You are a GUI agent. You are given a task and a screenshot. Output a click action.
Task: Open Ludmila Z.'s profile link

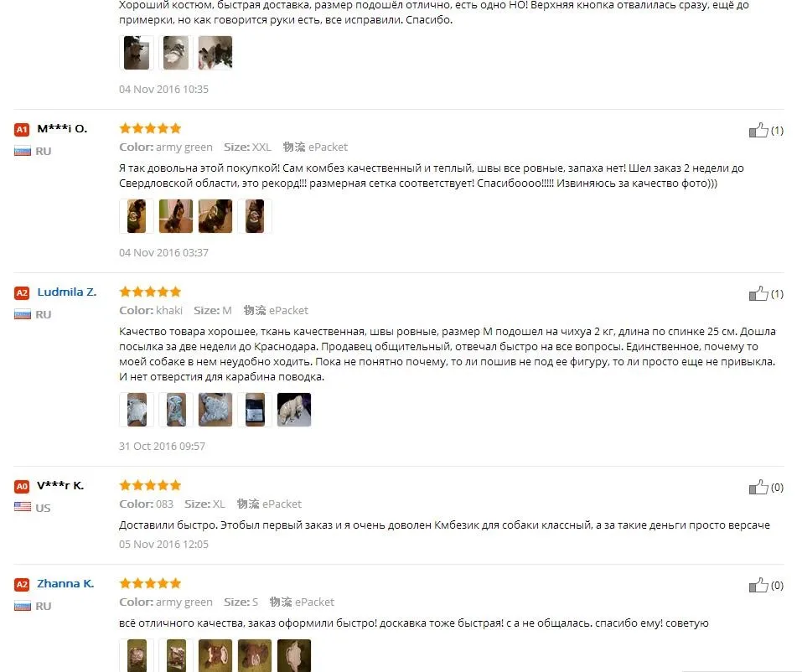[x=66, y=292]
